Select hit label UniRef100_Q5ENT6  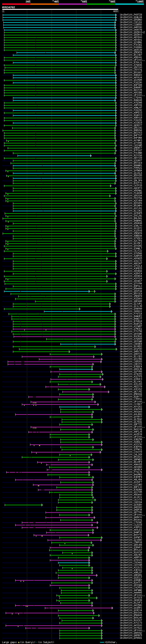131,53
